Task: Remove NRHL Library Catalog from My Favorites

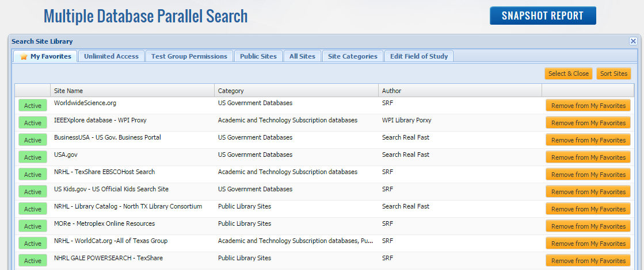Action: point(588,209)
